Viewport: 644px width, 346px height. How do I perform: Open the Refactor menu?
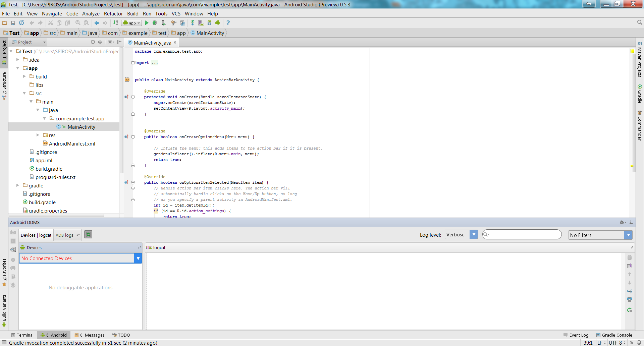[113, 14]
